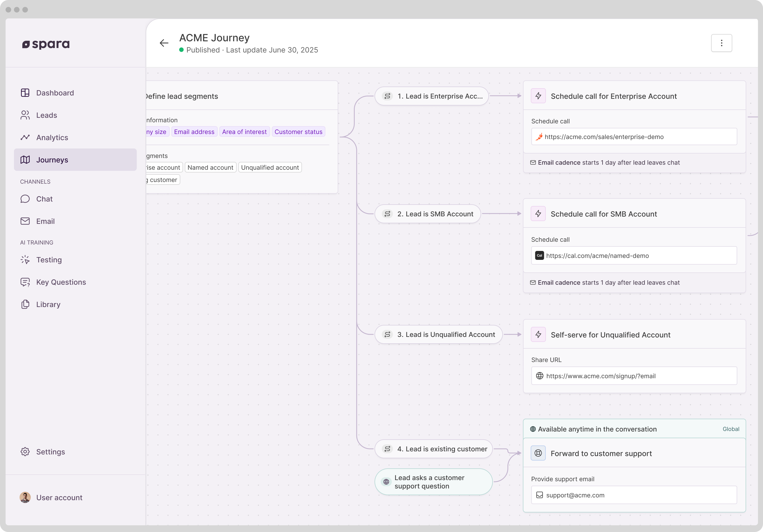Click the lifebuoy icon on Forward to customer support

[538, 453]
